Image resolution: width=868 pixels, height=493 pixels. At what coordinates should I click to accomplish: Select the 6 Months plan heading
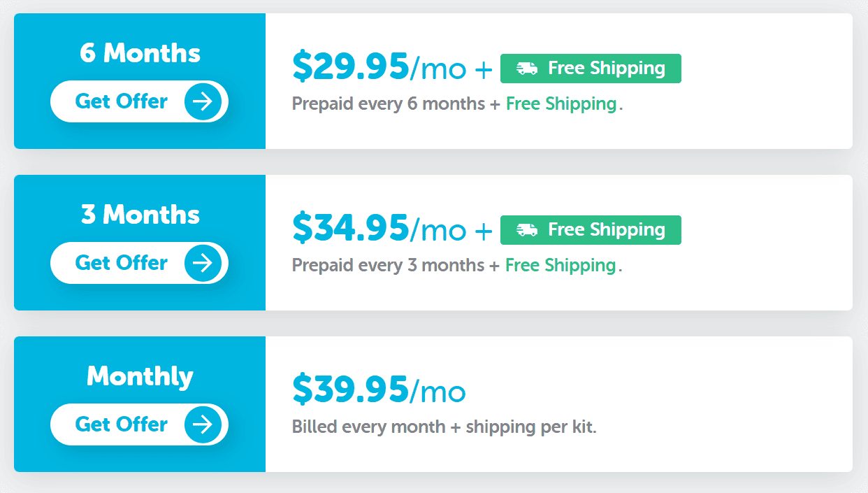[140, 53]
